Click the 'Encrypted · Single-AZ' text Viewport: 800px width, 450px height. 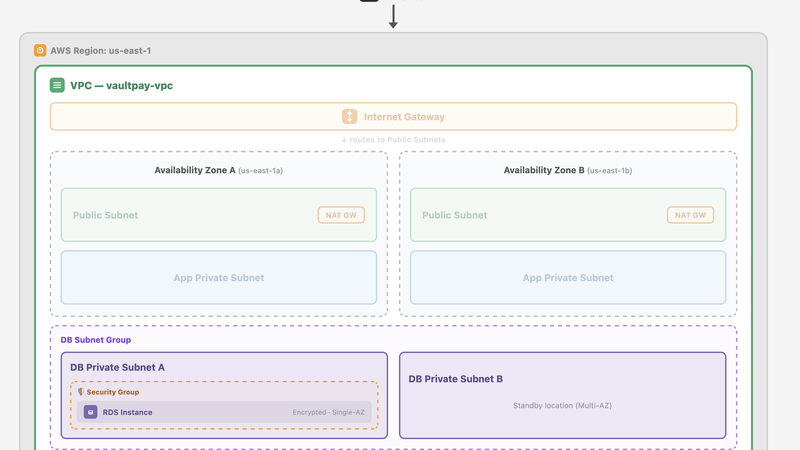(x=329, y=412)
